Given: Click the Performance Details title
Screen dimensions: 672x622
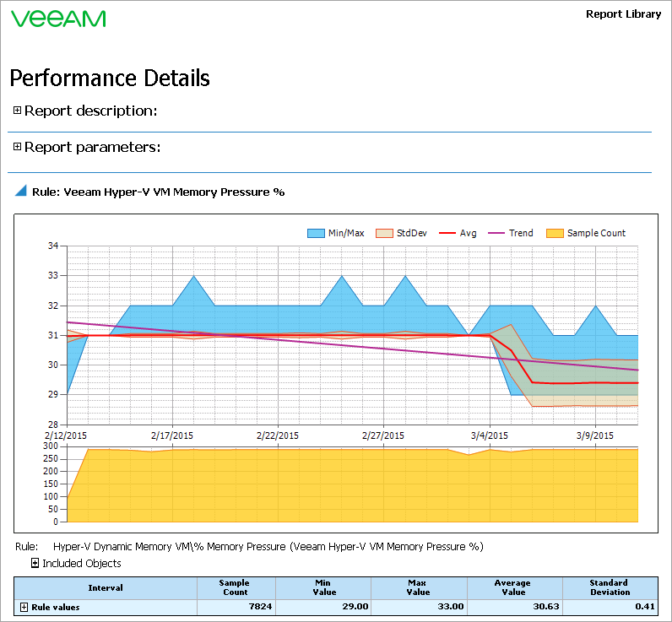Looking at the screenshot, I should 110,78.
